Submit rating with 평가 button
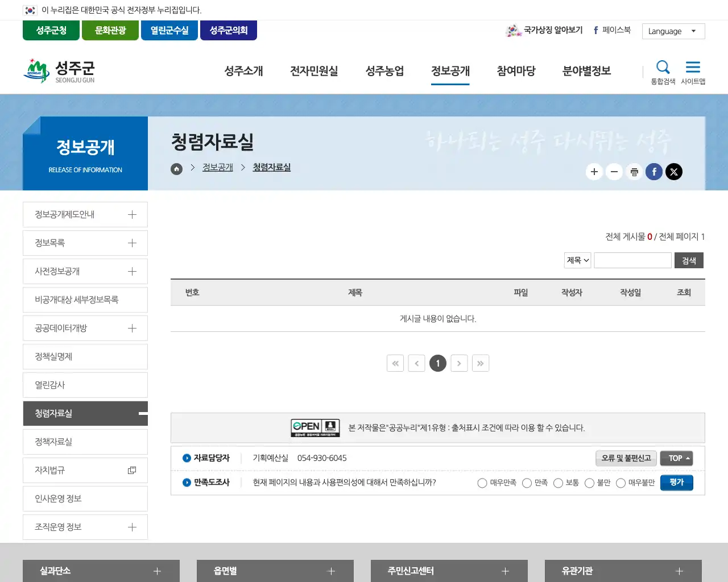The image size is (728, 582). (677, 483)
